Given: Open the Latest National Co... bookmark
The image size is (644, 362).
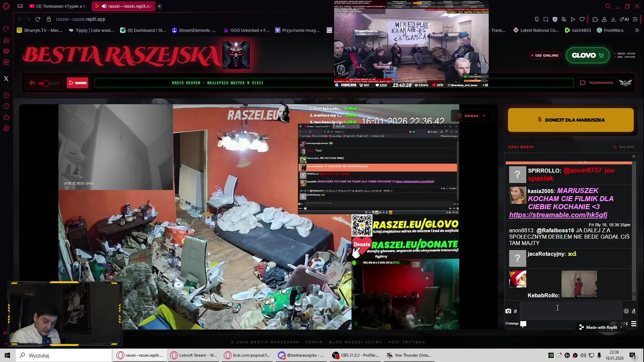Looking at the screenshot, I should pos(536,30).
